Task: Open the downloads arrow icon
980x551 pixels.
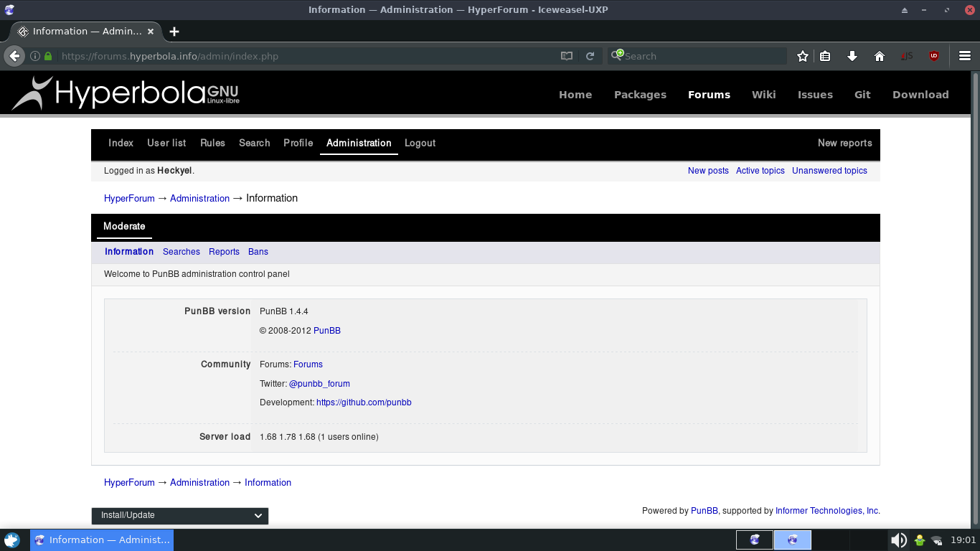Action: pos(852,56)
